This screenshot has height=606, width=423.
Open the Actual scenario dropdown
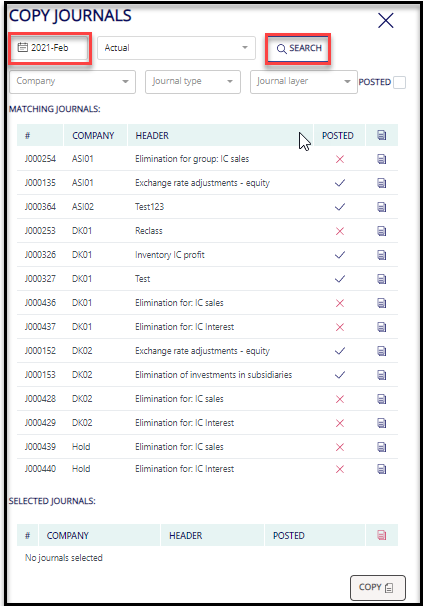pos(176,48)
